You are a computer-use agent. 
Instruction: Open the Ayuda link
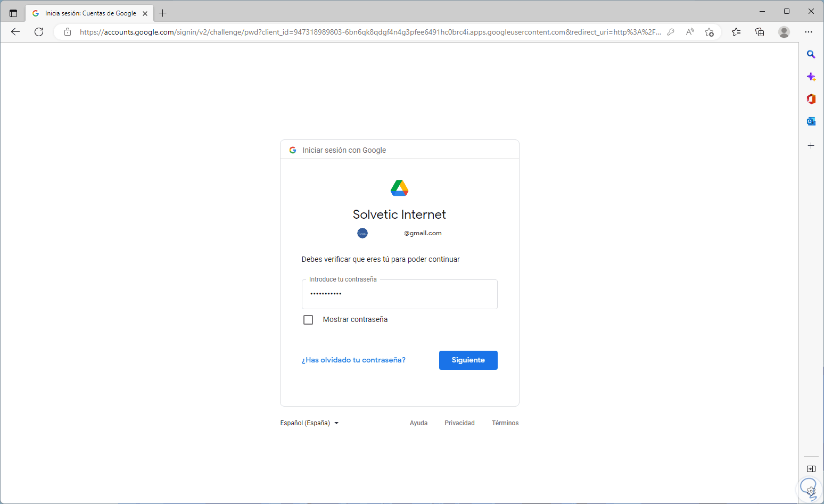419,423
